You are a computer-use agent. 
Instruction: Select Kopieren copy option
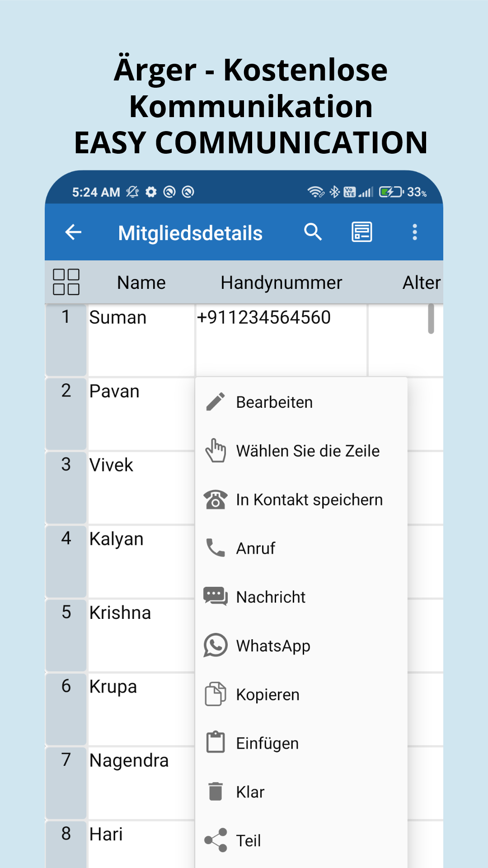301,695
